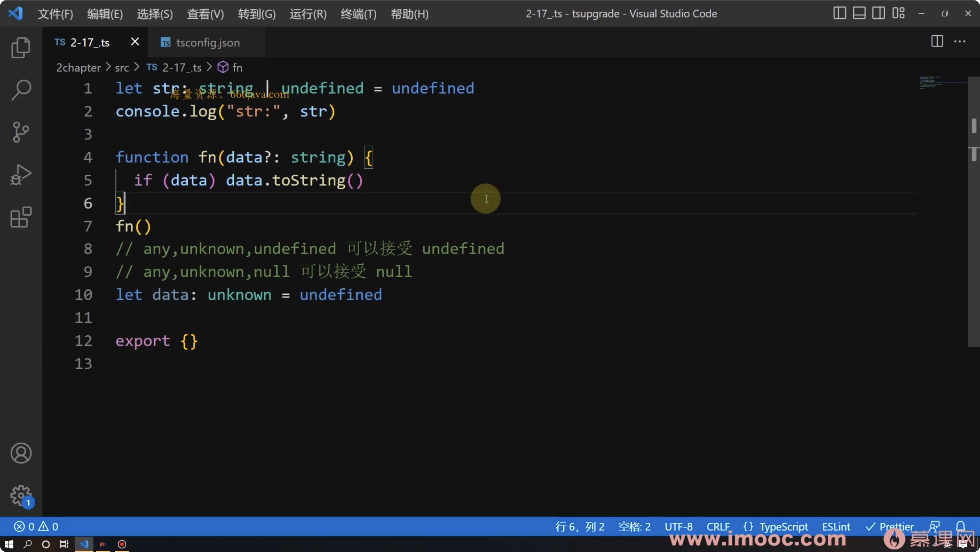Toggle the secondary side bar layout button
Screen dimensions: 980x552
tap(879, 13)
